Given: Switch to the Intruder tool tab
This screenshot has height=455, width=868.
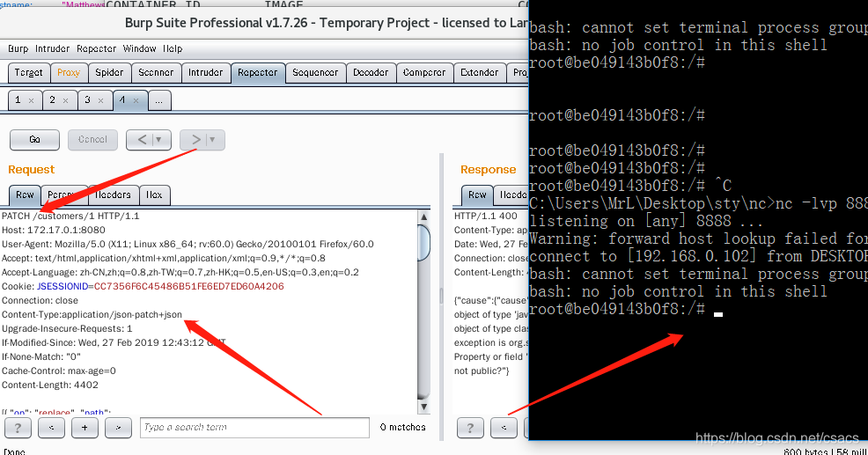Looking at the screenshot, I should 205,72.
